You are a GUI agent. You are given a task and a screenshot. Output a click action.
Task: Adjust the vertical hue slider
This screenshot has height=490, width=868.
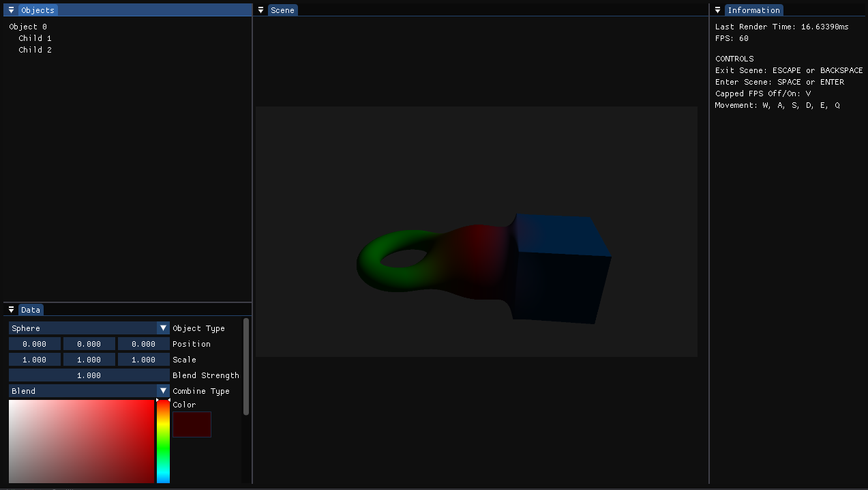click(x=163, y=440)
